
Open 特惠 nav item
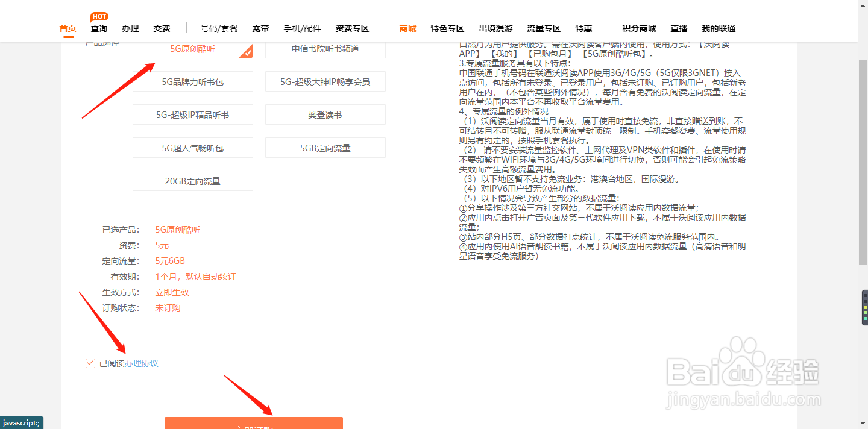(583, 28)
